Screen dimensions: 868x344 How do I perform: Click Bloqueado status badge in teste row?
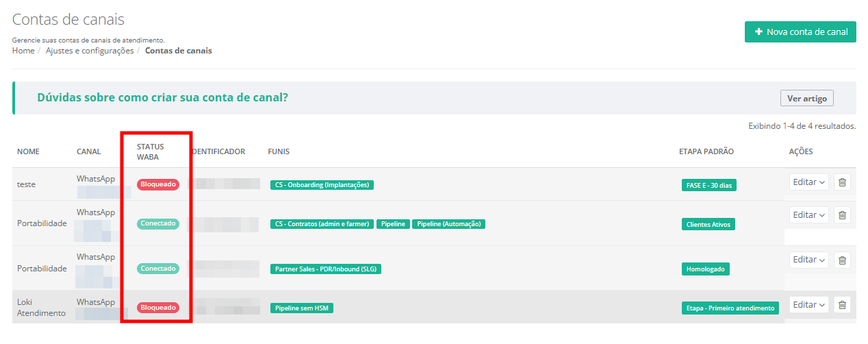(x=158, y=184)
